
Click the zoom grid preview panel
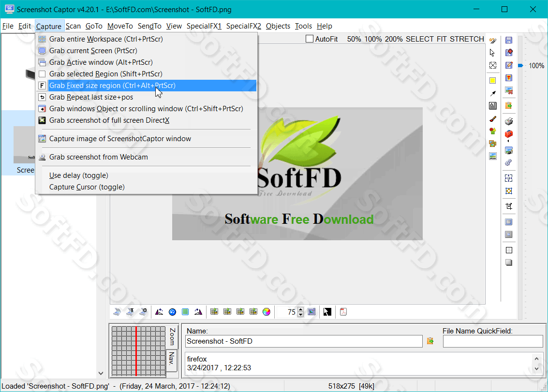click(x=138, y=351)
